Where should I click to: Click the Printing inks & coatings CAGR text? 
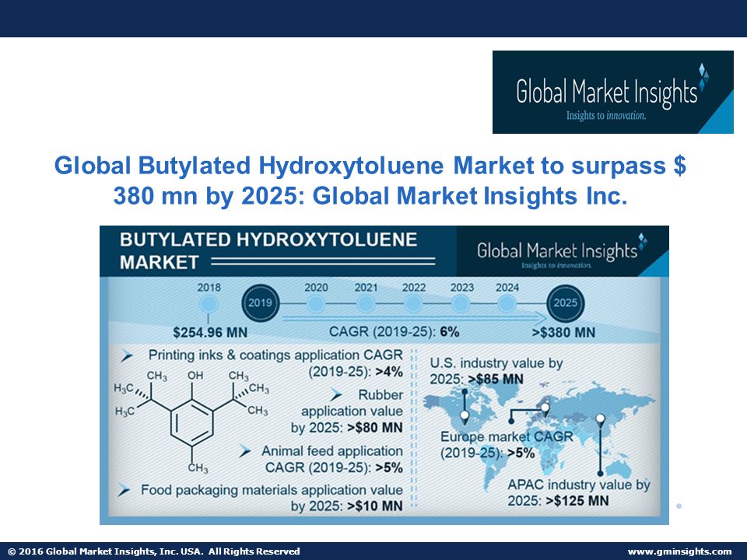point(275,363)
